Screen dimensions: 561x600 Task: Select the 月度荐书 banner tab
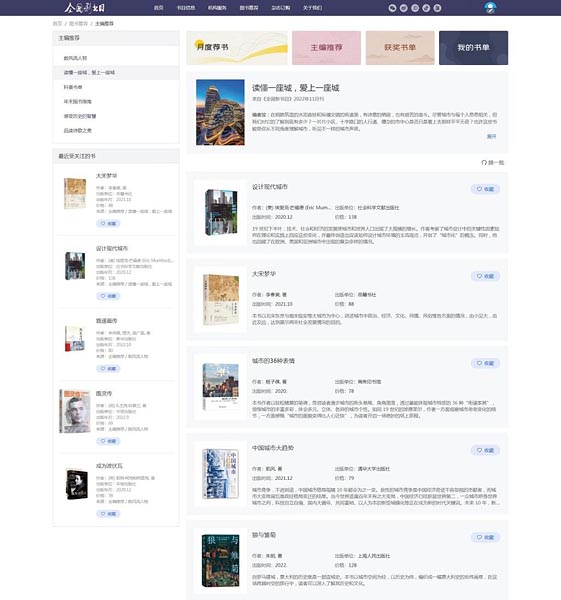237,48
